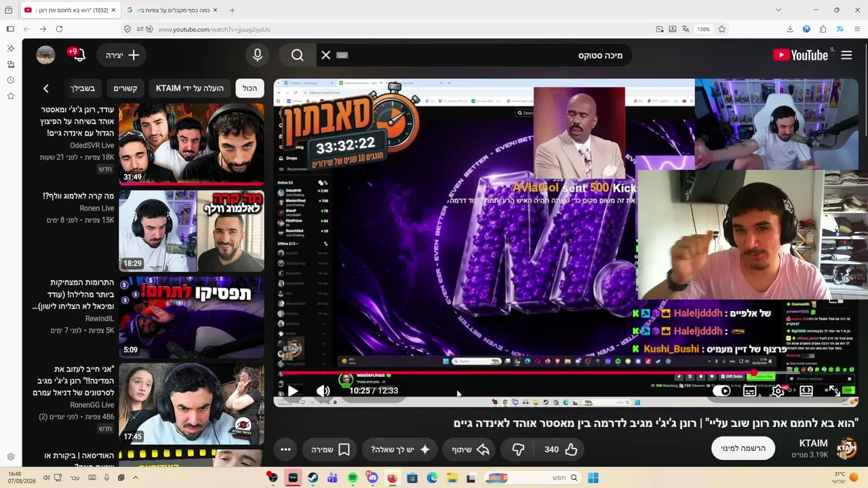868x488 pixels.
Task: Toggle the browser sidebar panel
Action: coord(10,29)
